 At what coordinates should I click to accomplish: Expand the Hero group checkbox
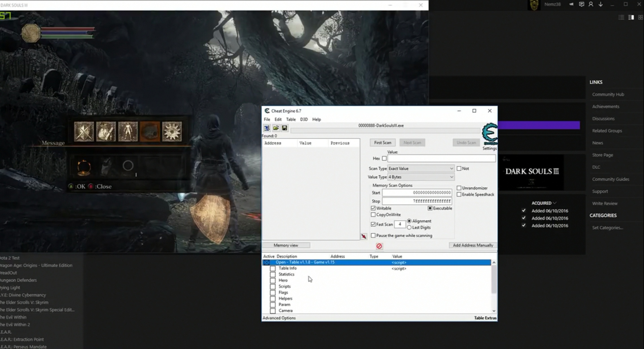273,280
